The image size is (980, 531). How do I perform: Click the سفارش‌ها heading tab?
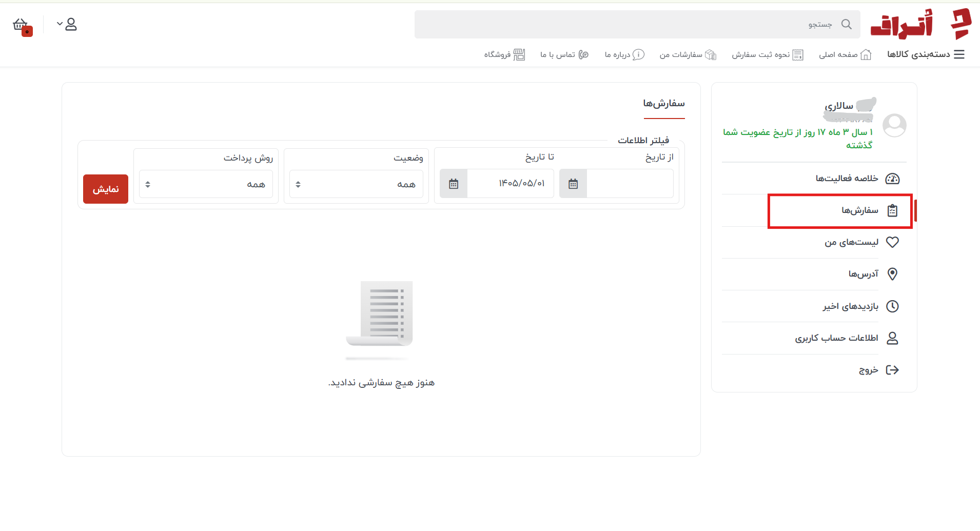pyautogui.click(x=664, y=104)
